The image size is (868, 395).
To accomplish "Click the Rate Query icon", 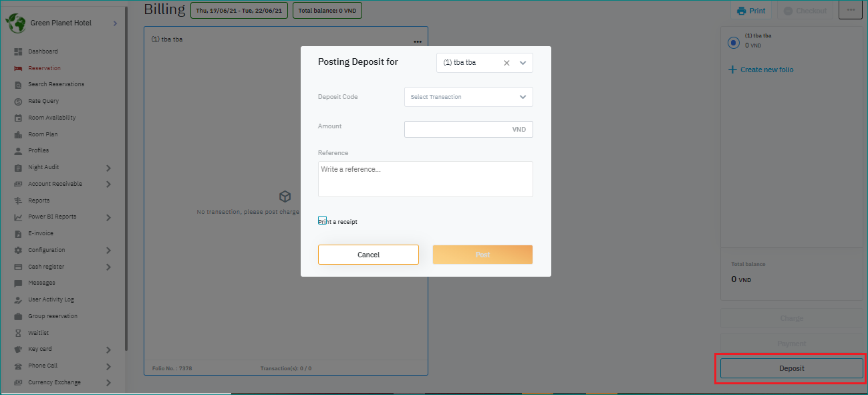I will [18, 102].
